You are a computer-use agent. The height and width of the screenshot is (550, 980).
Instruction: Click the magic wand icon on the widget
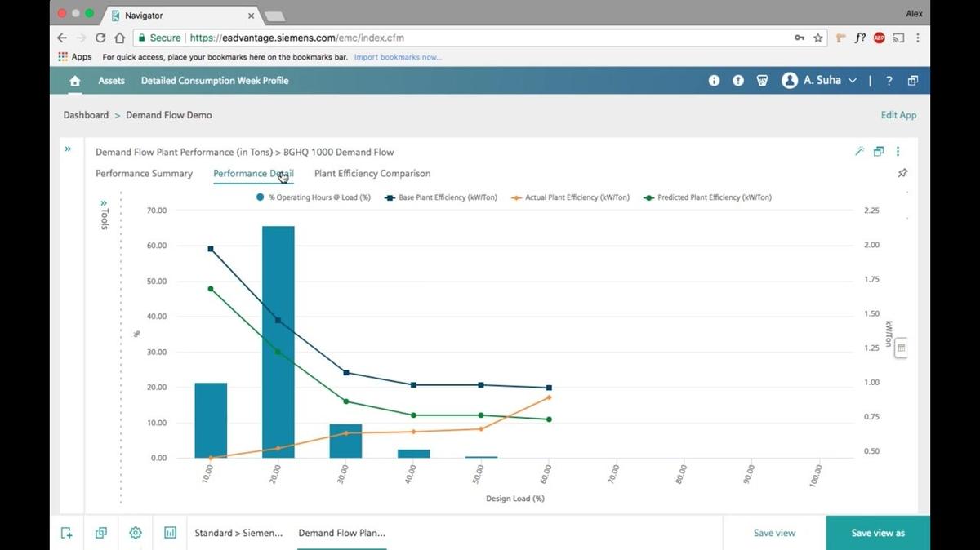point(859,151)
